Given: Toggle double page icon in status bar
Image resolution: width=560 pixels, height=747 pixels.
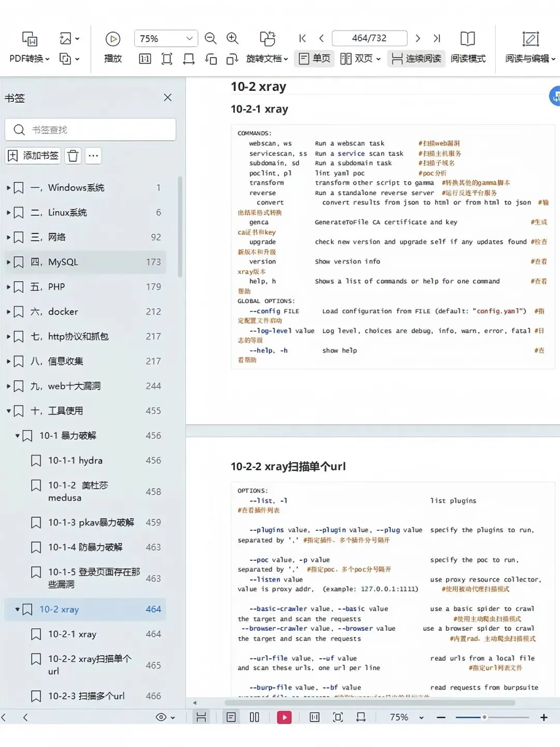Looking at the screenshot, I should pos(255,717).
